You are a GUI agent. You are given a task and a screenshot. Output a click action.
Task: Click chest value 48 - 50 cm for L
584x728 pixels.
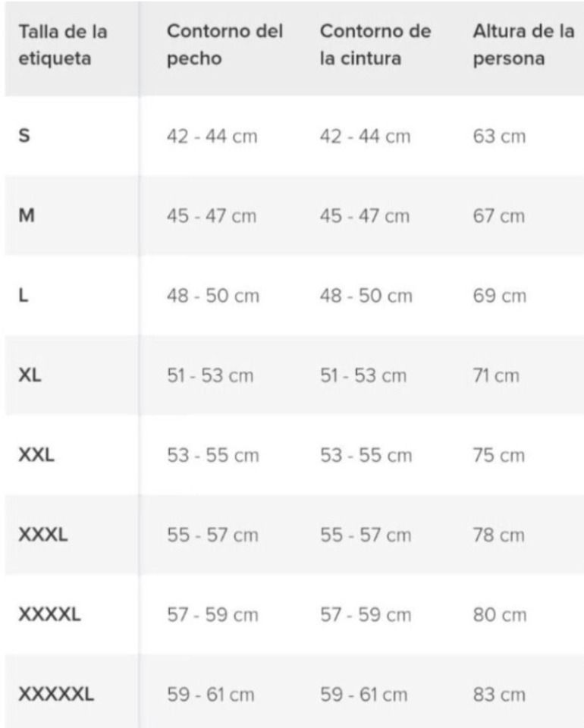[212, 296]
